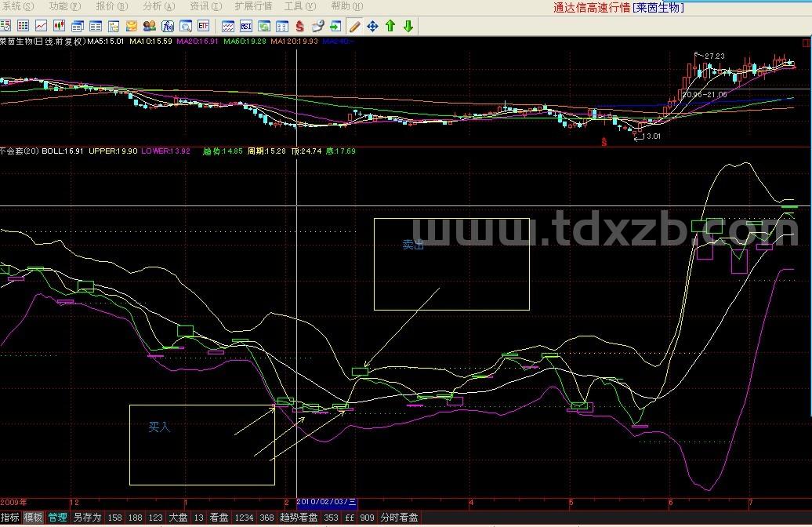This screenshot has width=812, height=527.
Task: Select the 大盘 template tab
Action: [x=178, y=517]
